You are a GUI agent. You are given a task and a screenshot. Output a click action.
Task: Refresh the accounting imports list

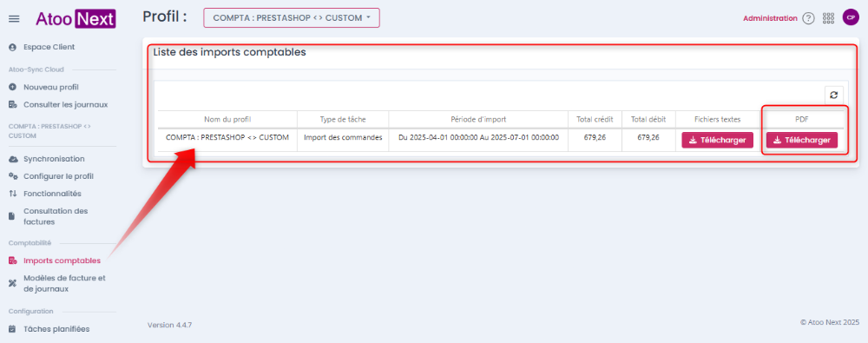(x=833, y=95)
